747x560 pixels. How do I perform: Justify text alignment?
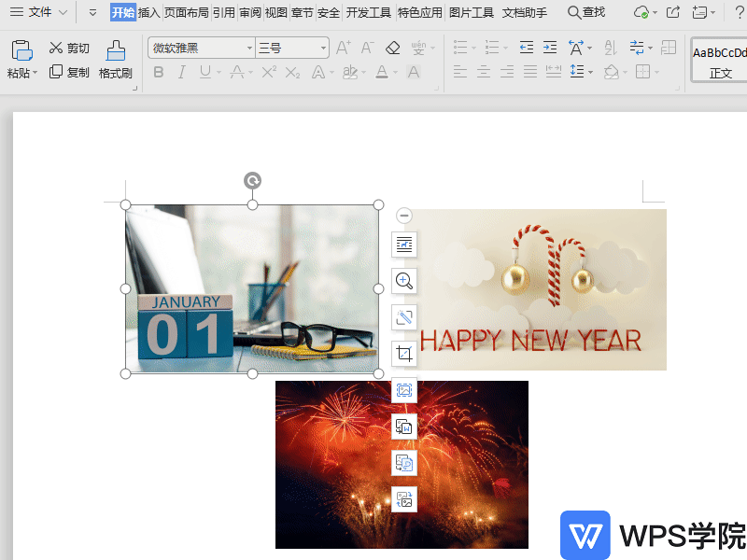[530, 73]
